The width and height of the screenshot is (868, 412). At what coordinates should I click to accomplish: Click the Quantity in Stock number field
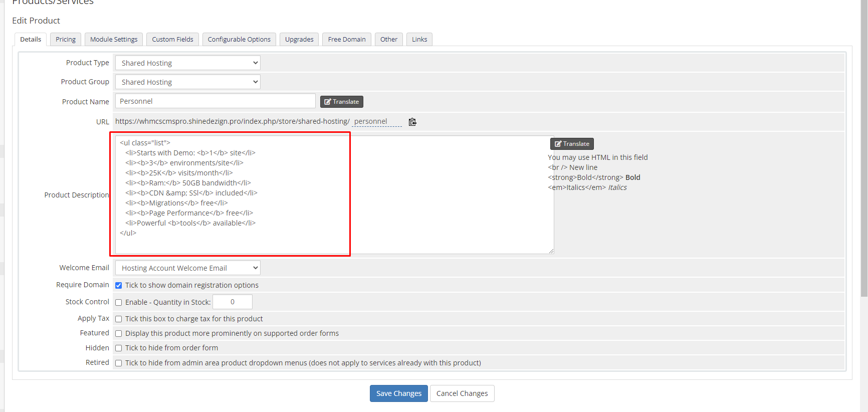[233, 302]
